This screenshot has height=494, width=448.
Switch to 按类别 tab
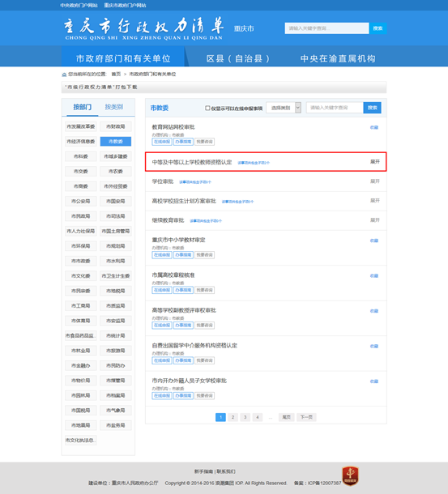click(x=113, y=107)
